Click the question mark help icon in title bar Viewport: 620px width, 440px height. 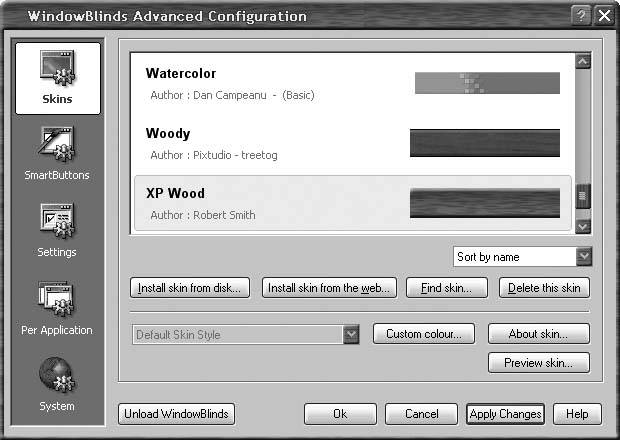581,16
